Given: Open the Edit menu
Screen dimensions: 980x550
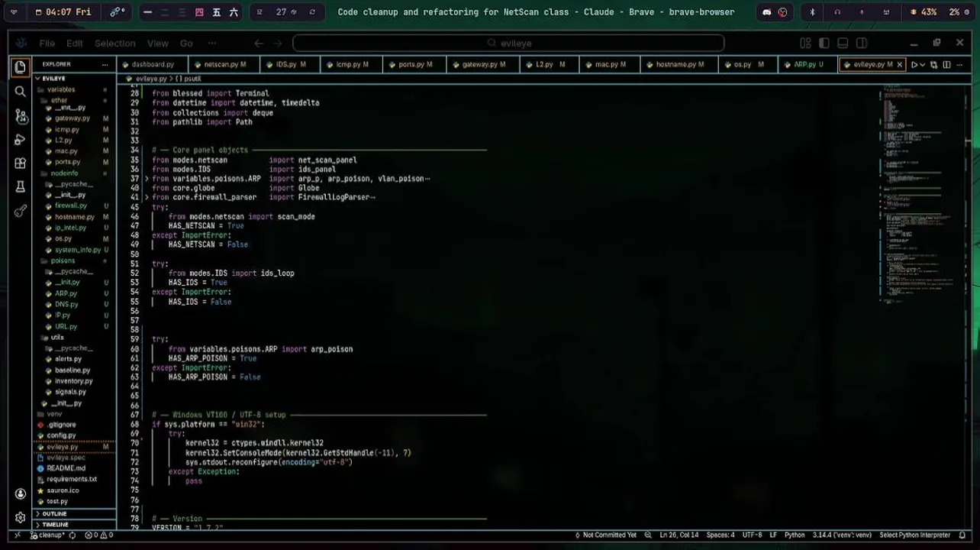Looking at the screenshot, I should click(74, 44).
